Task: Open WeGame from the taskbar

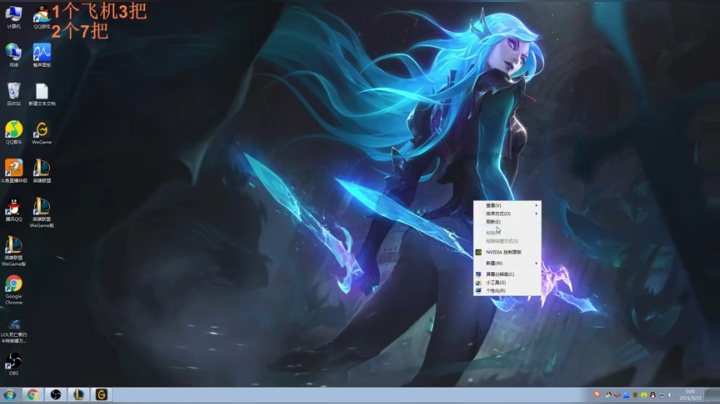Action: pyautogui.click(x=101, y=395)
